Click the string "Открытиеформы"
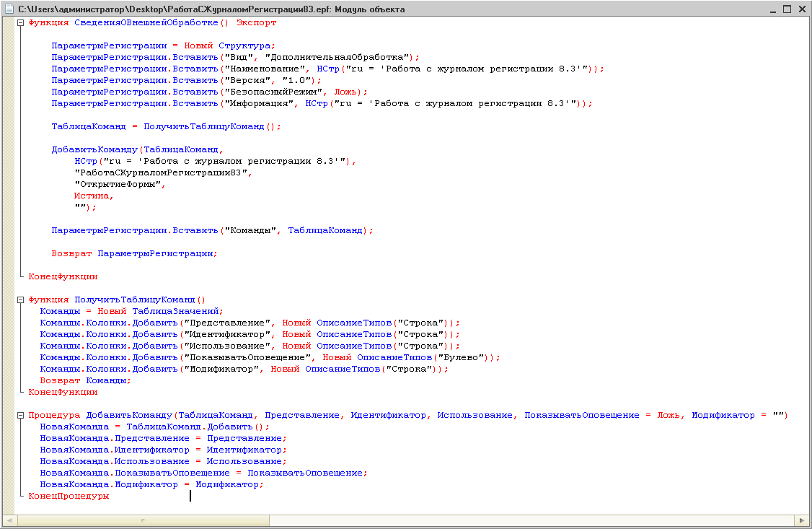Screen dimensions: 812x529 pyautogui.click(x=118, y=185)
